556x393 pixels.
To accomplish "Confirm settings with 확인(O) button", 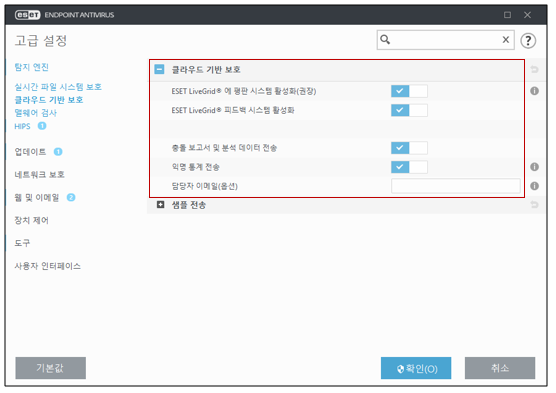I will click(x=416, y=368).
